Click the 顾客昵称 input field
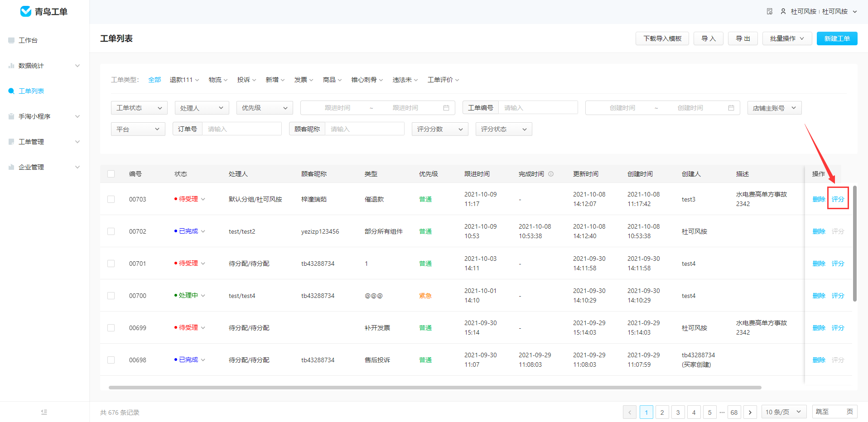This screenshot has width=868, height=422. [x=364, y=129]
